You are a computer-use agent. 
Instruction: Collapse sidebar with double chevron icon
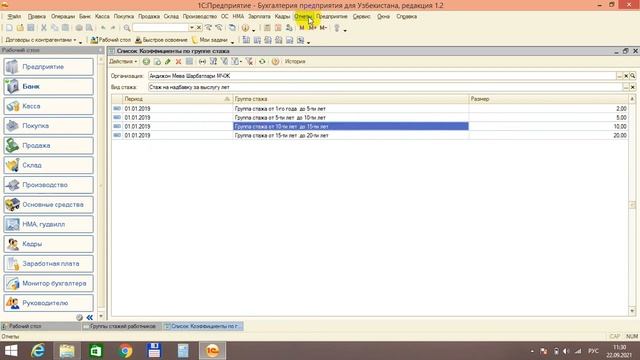pos(90,317)
